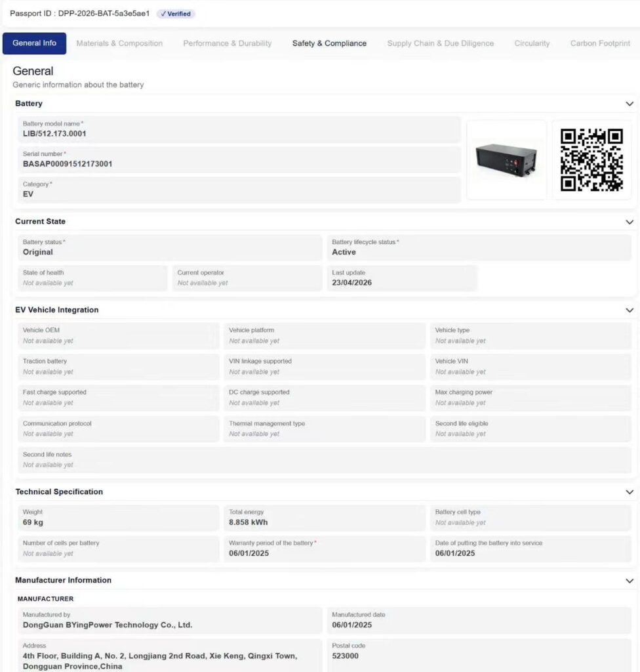640x672 pixels.
Task: Click the Manufactured by company name field
Action: 170,620
